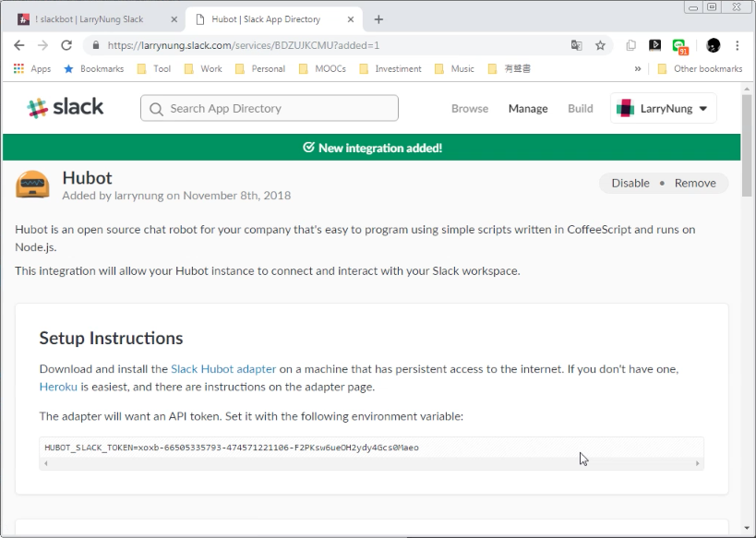The width and height of the screenshot is (756, 538).
Task: Click the page scrollbar down arrow
Action: pyautogui.click(x=747, y=529)
